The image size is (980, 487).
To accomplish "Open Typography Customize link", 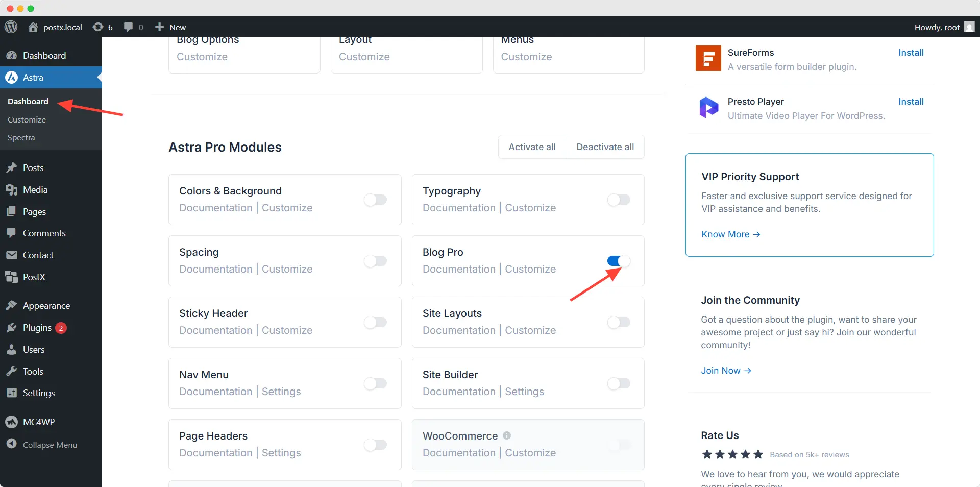I will [530, 208].
